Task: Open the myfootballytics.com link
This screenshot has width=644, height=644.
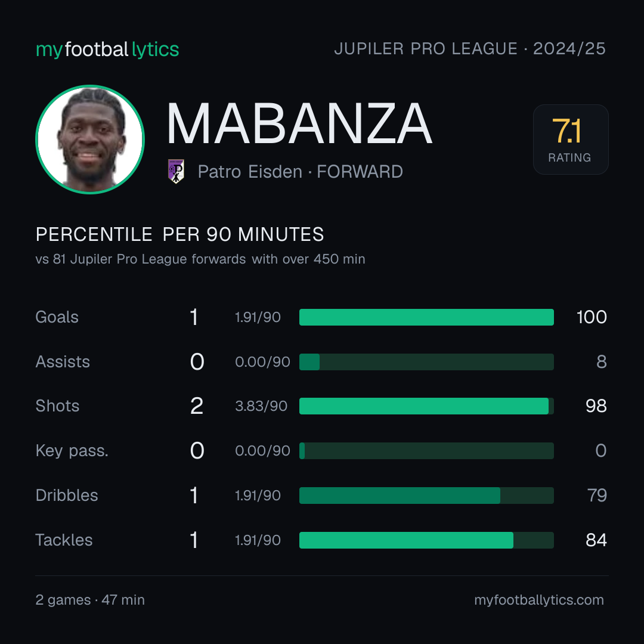Action: pyautogui.click(x=539, y=600)
